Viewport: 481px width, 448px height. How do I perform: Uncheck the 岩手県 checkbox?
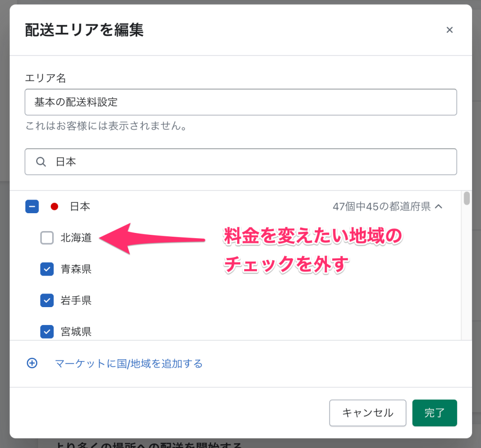coord(47,300)
